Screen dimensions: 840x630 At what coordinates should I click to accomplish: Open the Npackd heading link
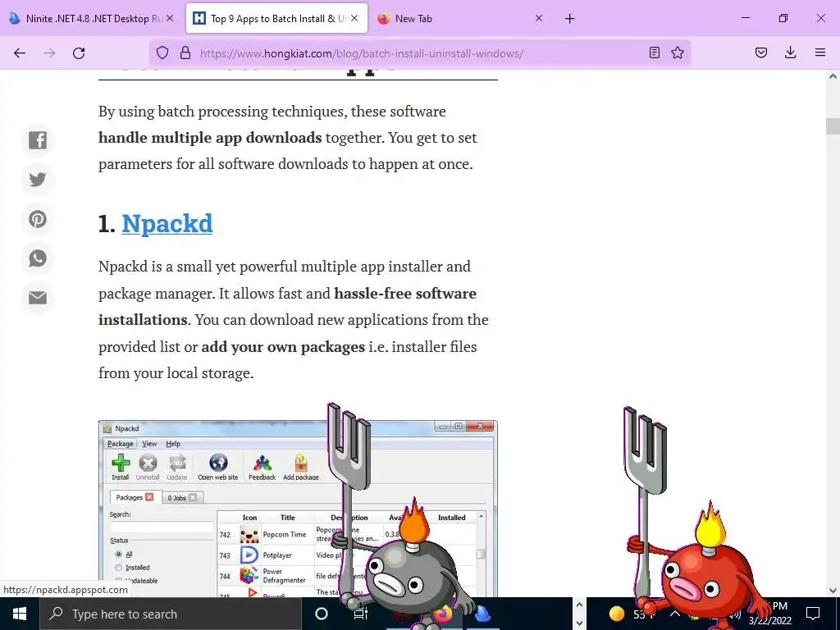point(167,223)
